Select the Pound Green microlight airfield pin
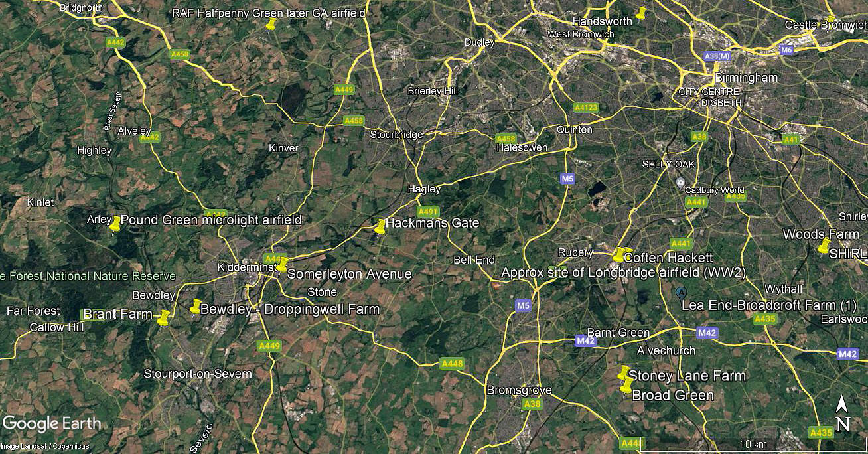The image size is (868, 454). pos(115,224)
